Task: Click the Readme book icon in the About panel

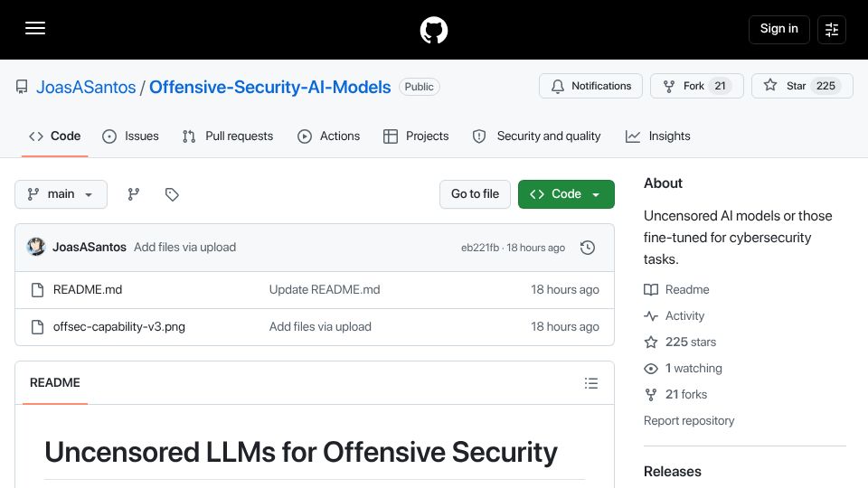Action: [651, 289]
